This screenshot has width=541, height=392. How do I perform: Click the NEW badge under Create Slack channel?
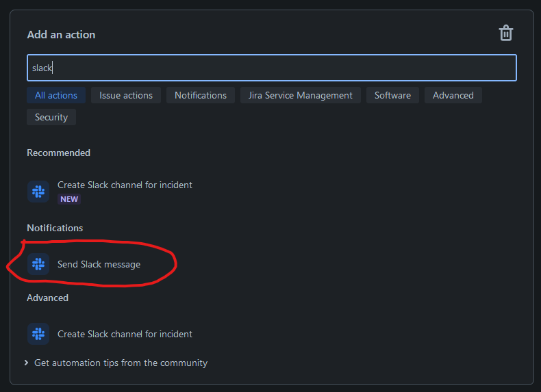(69, 199)
